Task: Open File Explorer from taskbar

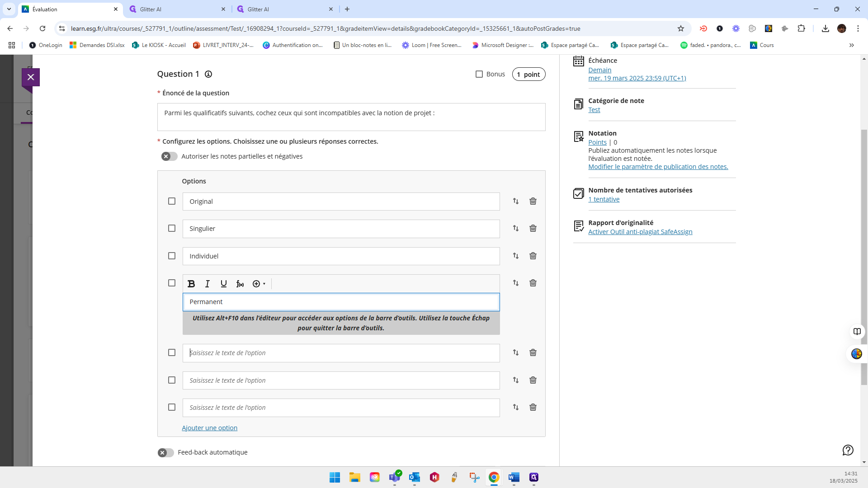Action: point(355,477)
